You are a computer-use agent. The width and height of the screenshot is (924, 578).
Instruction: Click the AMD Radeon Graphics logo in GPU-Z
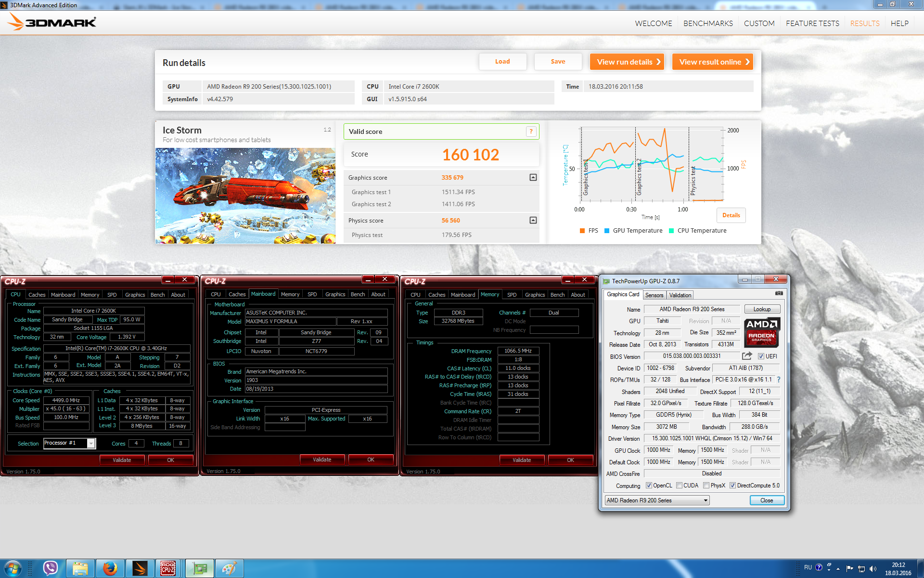pos(761,332)
